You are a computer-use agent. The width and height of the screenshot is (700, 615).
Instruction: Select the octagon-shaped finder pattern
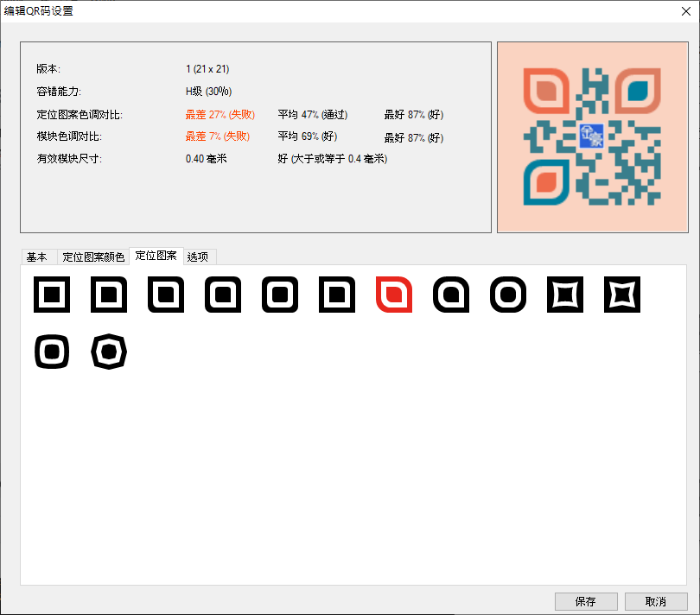109,352
